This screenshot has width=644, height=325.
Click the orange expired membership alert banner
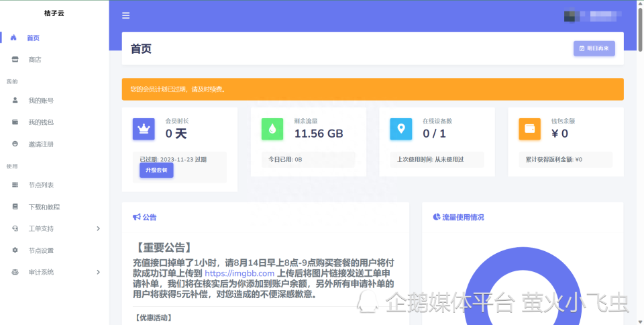click(x=372, y=89)
